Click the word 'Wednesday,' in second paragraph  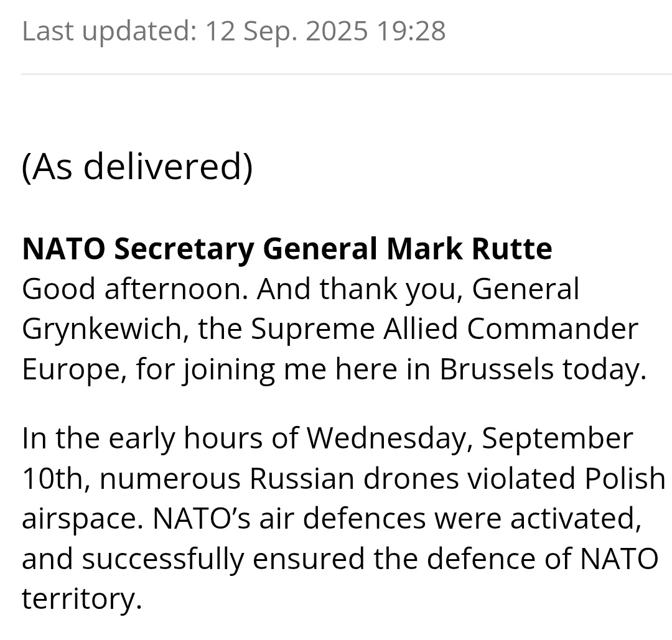tap(389, 438)
